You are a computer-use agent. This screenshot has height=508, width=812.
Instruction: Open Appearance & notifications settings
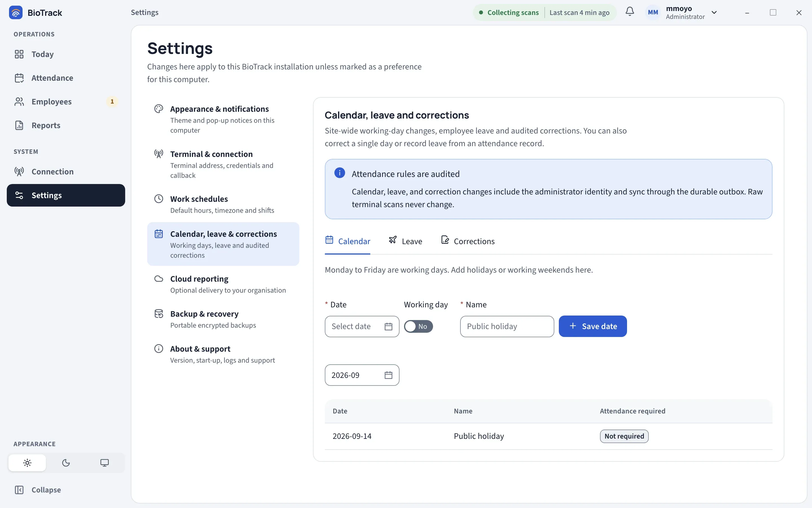[x=223, y=119]
